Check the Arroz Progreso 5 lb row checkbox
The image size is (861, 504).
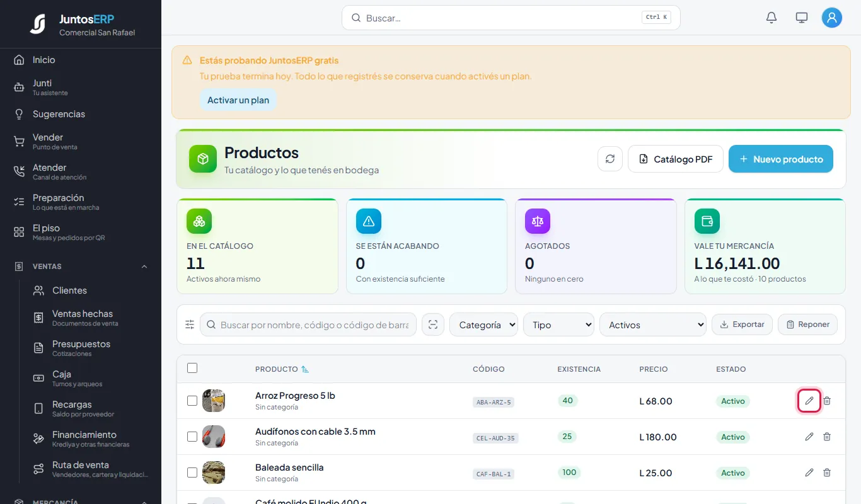click(192, 401)
